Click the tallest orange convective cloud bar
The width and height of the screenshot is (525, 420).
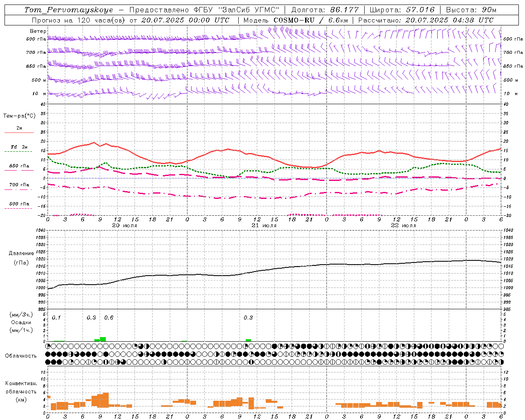tap(106, 400)
